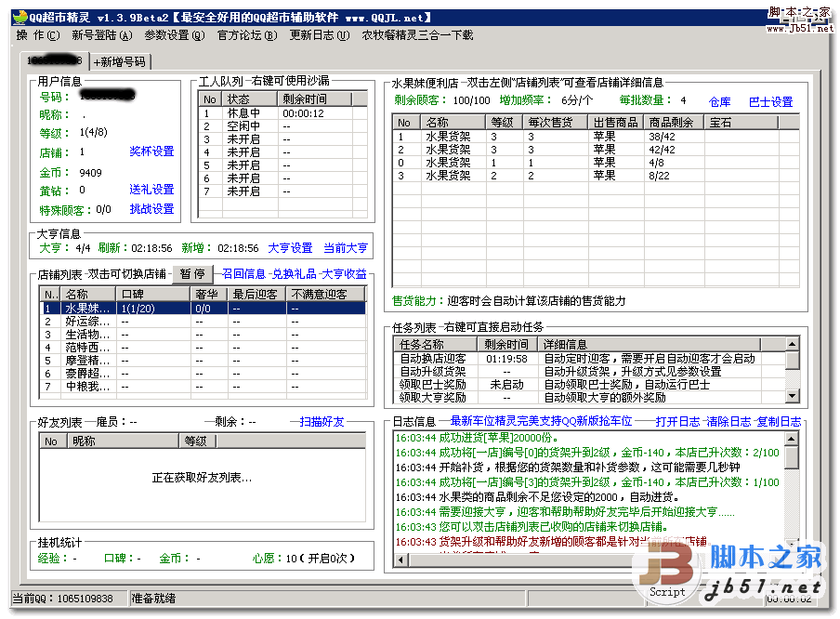Select the shelf row with 商品剩余 4/8
Viewport: 840px width, 619px height.
click(596, 163)
